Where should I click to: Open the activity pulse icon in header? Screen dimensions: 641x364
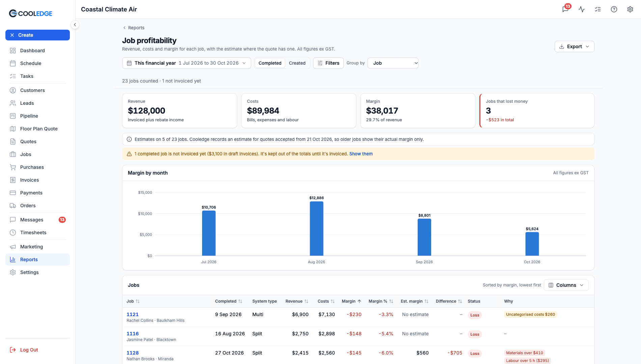(582, 9)
